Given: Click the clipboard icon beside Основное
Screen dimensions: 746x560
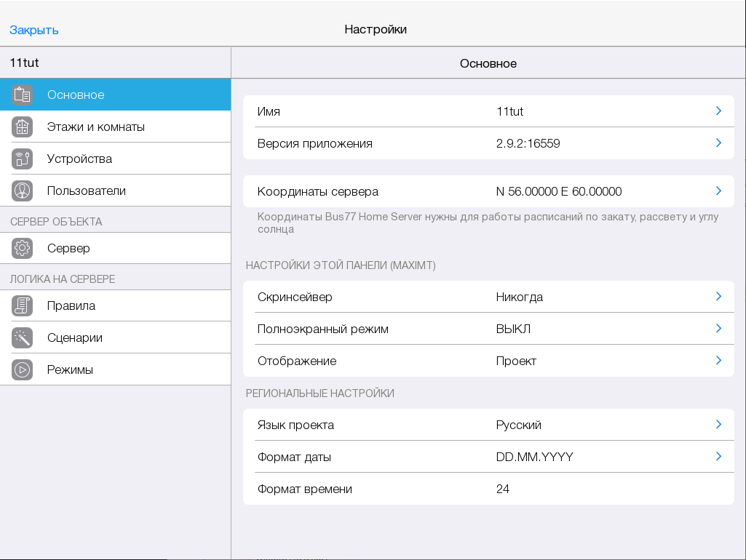Looking at the screenshot, I should click(x=23, y=95).
